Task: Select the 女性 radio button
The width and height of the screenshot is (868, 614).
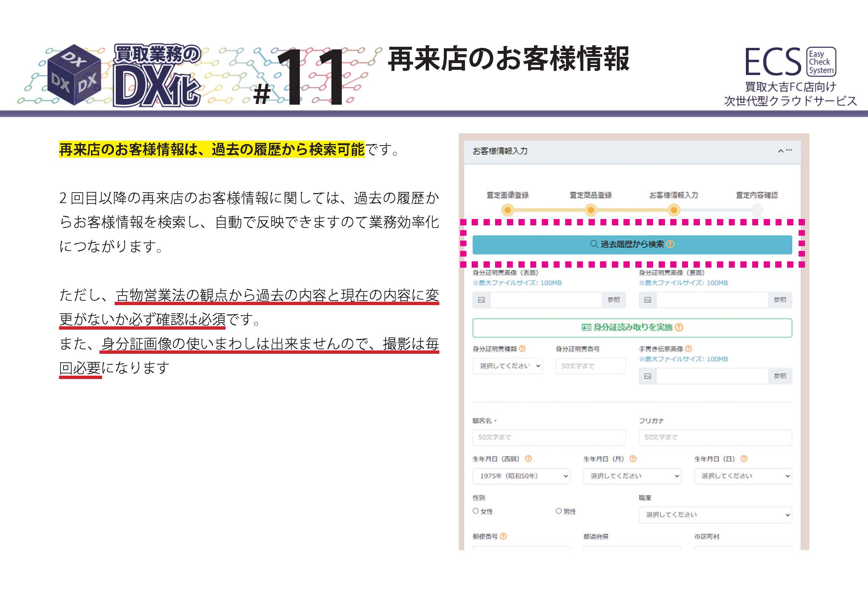Action: tap(476, 511)
